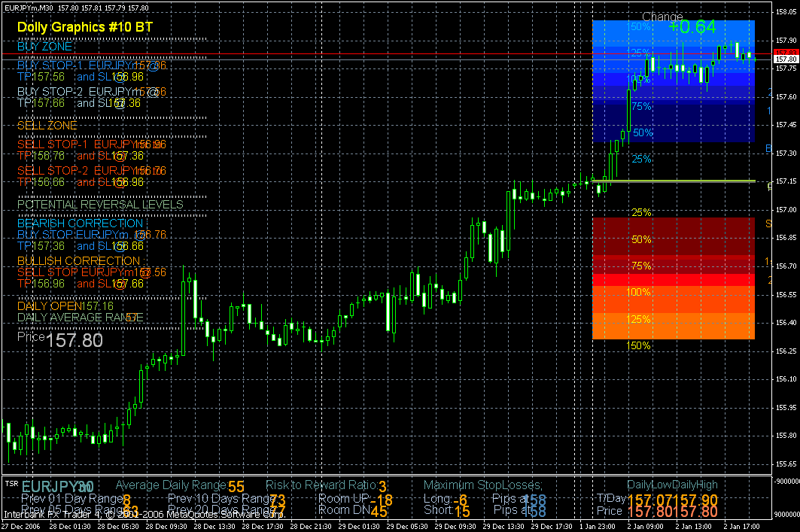Click the 'Long: -6' stop loss value
The image size is (800, 532).
(x=446, y=500)
